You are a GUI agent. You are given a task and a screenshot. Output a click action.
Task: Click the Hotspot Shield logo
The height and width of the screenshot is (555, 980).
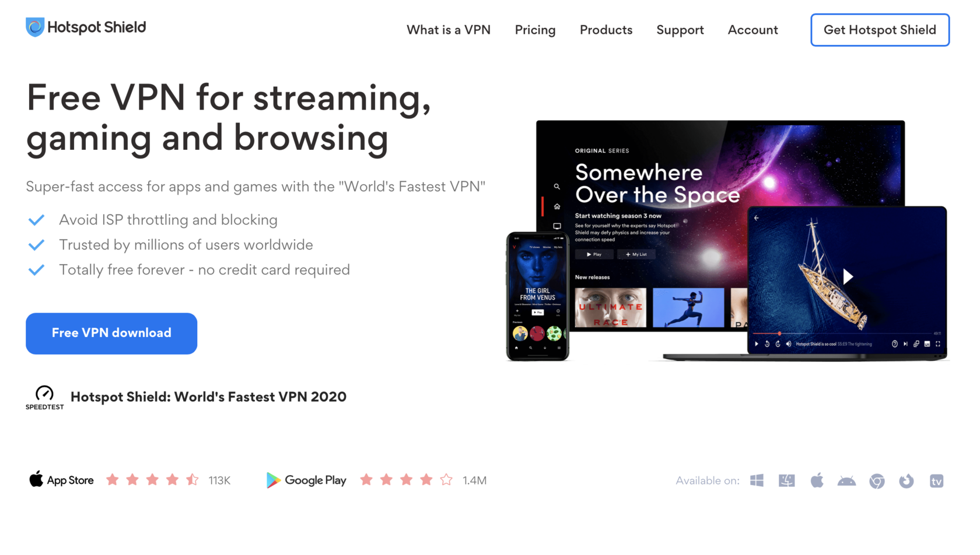(x=86, y=27)
